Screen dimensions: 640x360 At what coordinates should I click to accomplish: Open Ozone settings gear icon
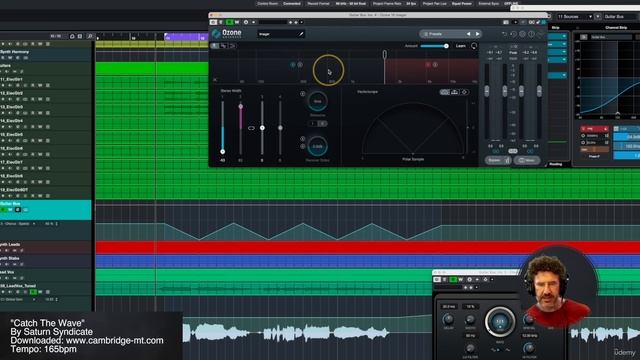click(x=522, y=34)
